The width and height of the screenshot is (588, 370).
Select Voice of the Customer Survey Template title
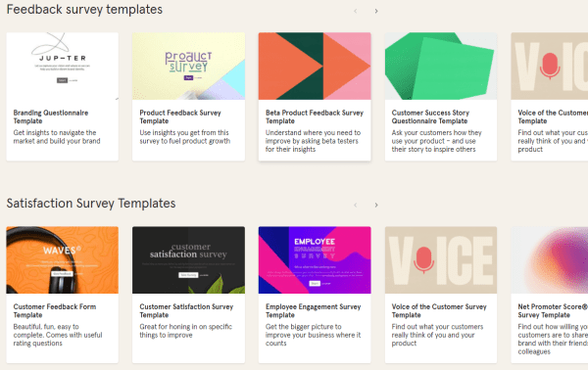(439, 311)
